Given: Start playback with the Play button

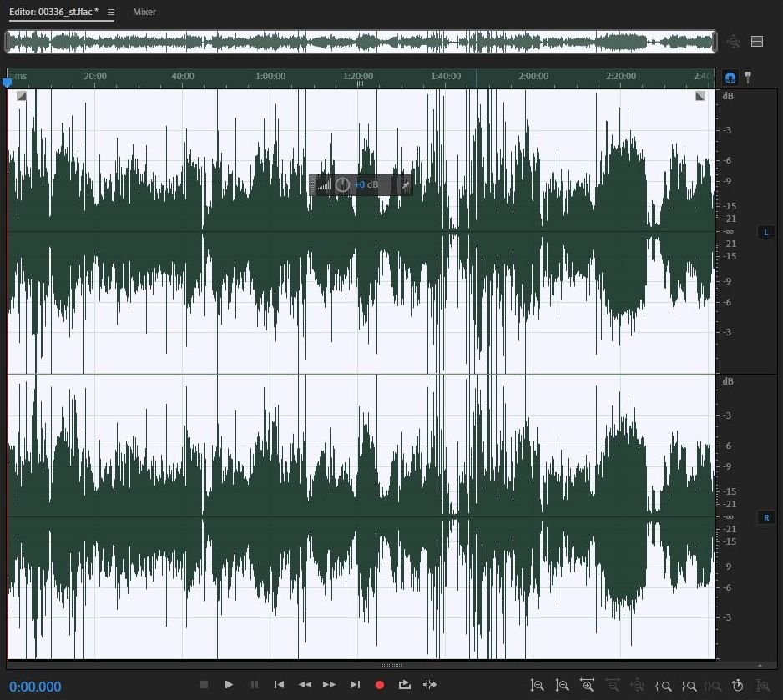Looking at the screenshot, I should [229, 685].
